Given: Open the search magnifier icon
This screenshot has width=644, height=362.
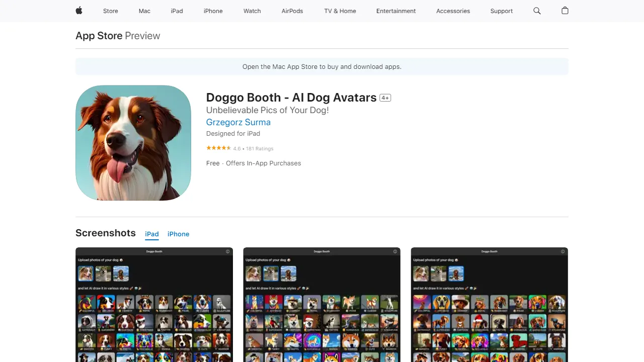Looking at the screenshot, I should click(537, 11).
